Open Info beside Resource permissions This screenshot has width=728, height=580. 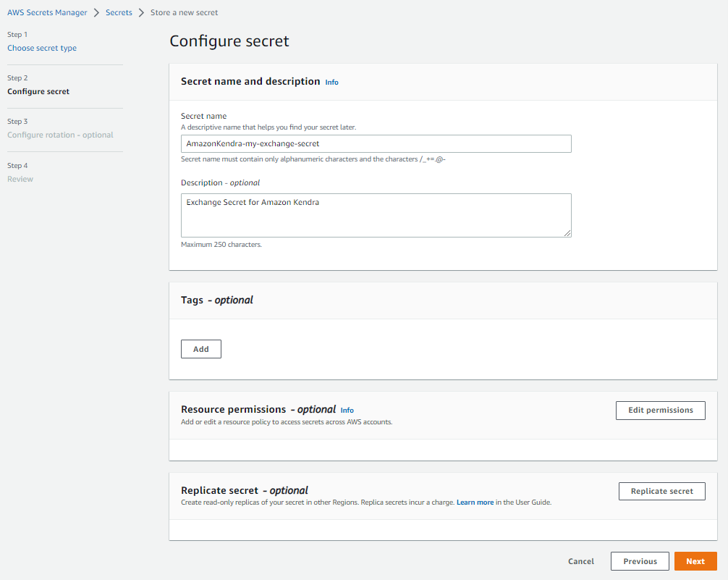347,411
